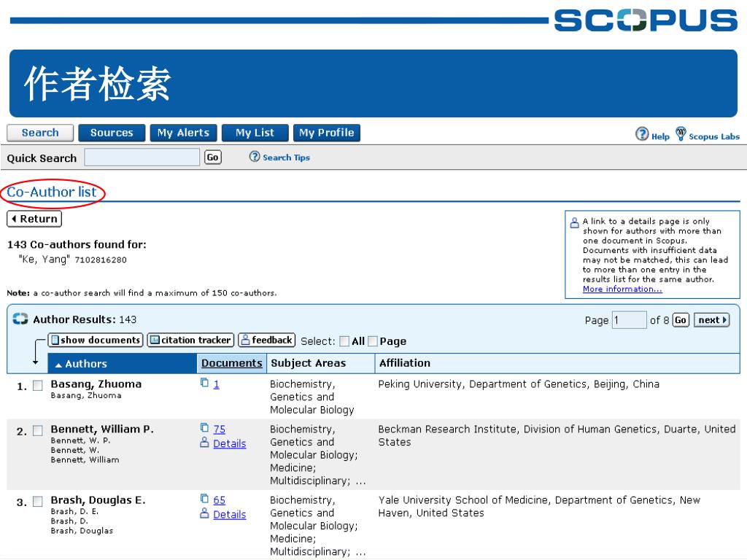Screen dimensions: 747x560
Task: Click author name Brash, Douglas E.
Action: [98, 500]
